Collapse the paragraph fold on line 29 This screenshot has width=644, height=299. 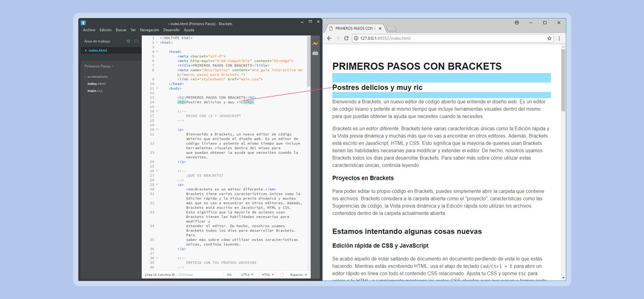157,185
